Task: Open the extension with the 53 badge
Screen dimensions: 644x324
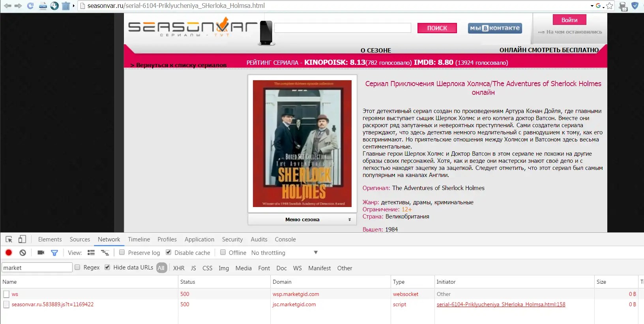Action: tap(623, 6)
